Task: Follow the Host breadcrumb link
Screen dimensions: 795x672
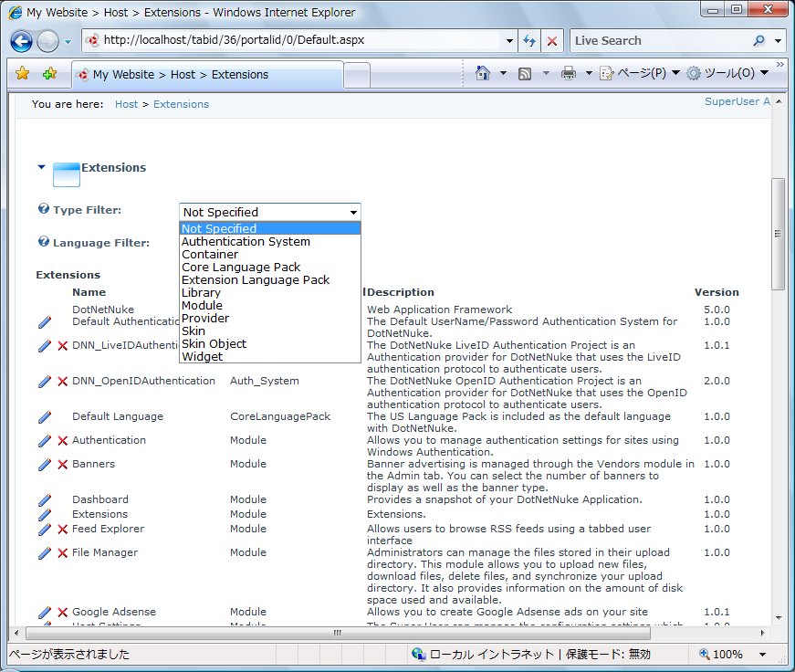Action: pos(126,104)
